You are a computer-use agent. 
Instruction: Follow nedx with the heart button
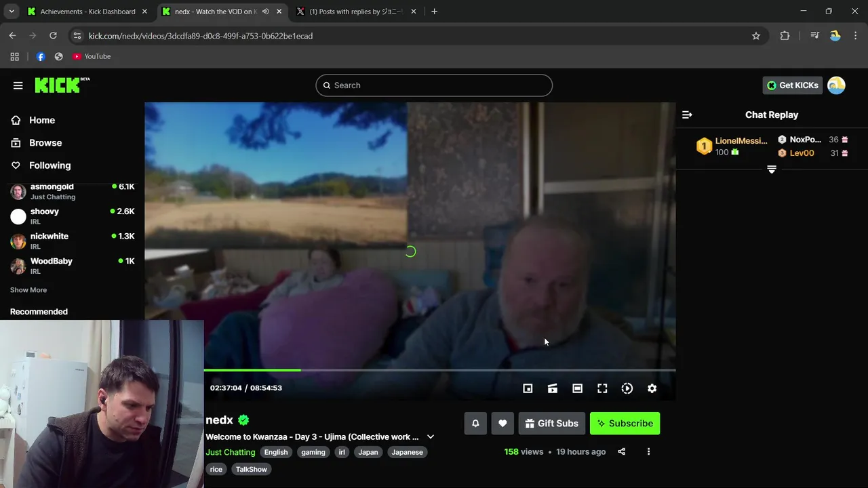tap(502, 424)
